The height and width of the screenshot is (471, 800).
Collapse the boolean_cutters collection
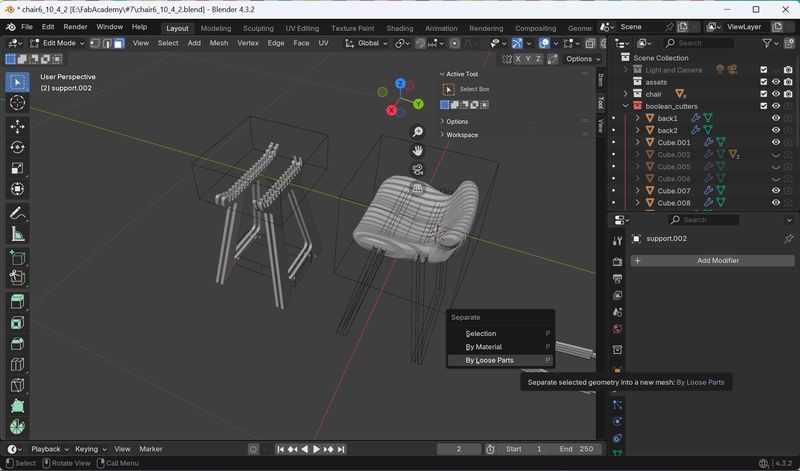pos(626,106)
